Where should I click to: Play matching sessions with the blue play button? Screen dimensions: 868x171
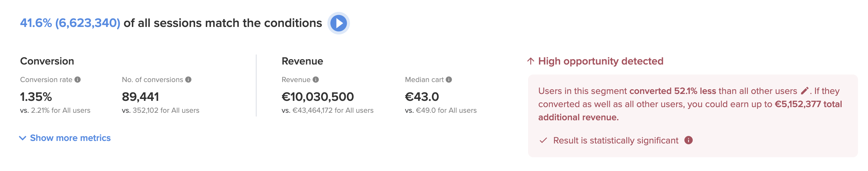coord(338,23)
